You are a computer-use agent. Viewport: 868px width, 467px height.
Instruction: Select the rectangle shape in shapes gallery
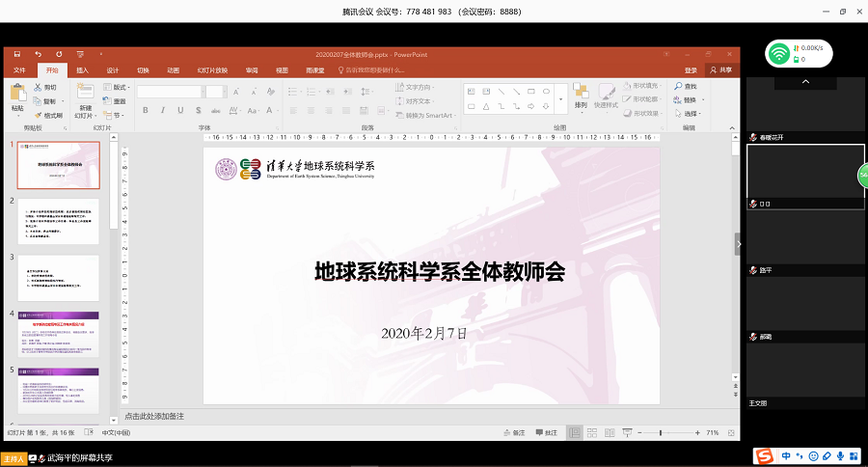tap(530, 92)
